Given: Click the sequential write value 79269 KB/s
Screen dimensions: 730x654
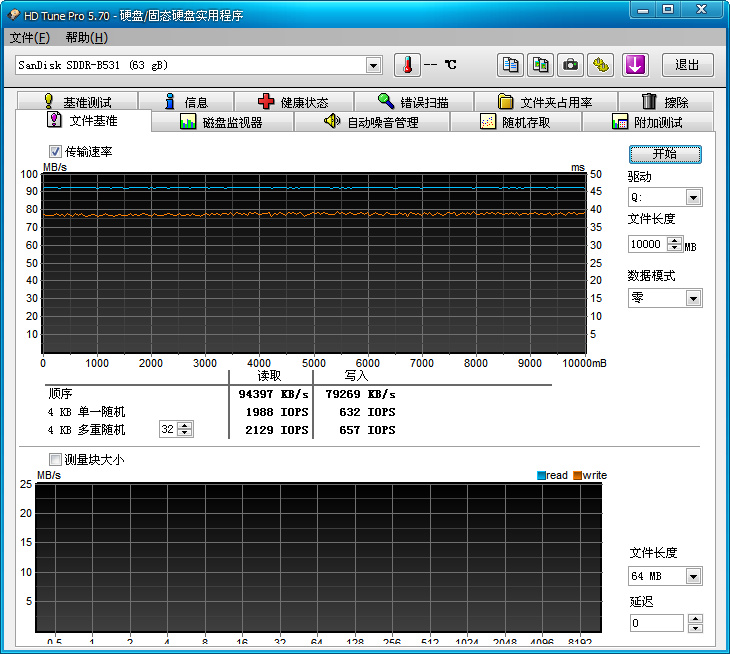Looking at the screenshot, I should tap(360, 394).
